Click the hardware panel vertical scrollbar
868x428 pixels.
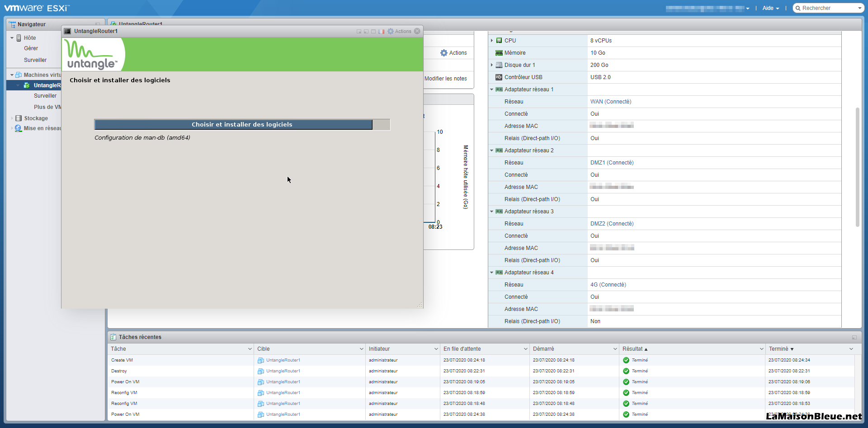click(857, 167)
